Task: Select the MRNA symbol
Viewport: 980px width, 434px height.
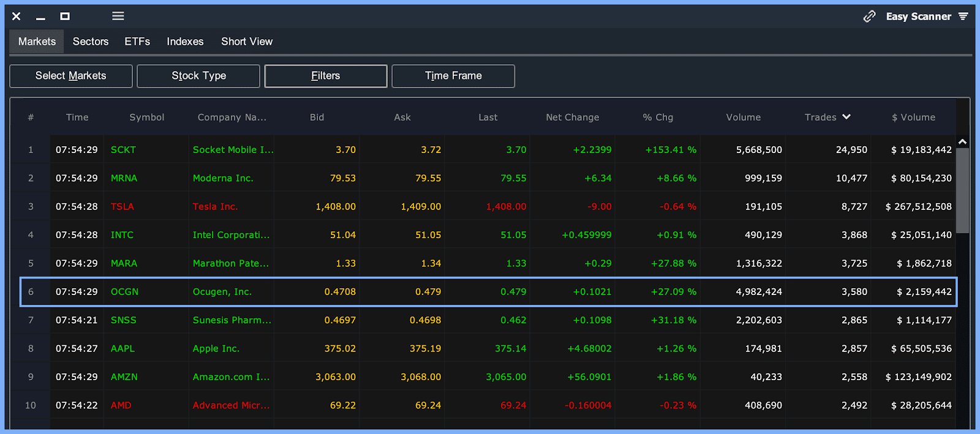Action: 124,178
